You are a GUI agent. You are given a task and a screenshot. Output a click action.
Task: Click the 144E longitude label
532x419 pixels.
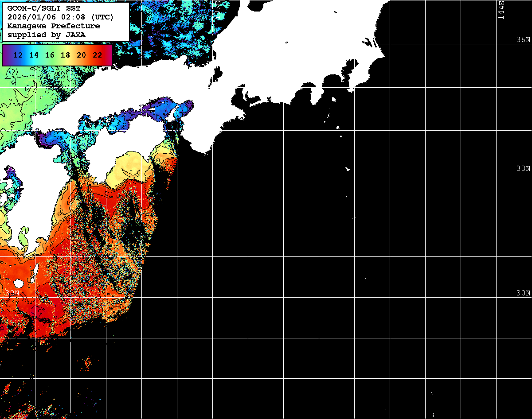(501, 10)
